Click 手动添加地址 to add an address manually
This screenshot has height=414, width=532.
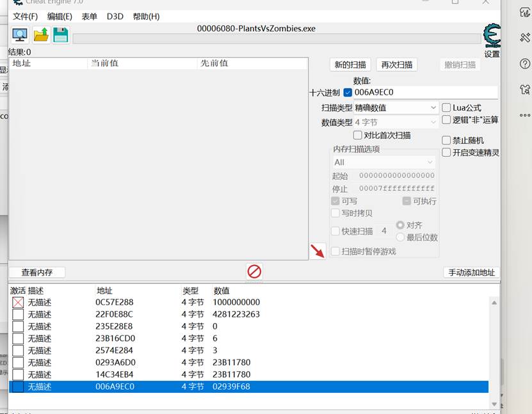472,273
